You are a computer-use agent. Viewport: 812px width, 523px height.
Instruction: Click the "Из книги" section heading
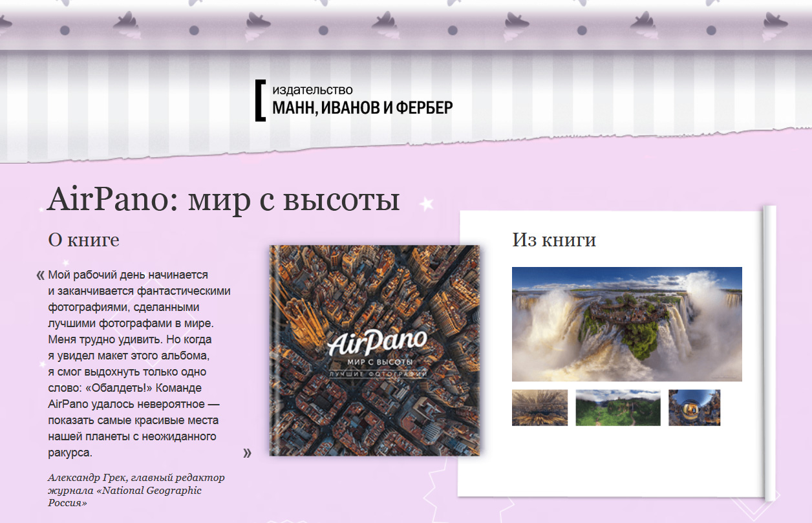(x=554, y=240)
